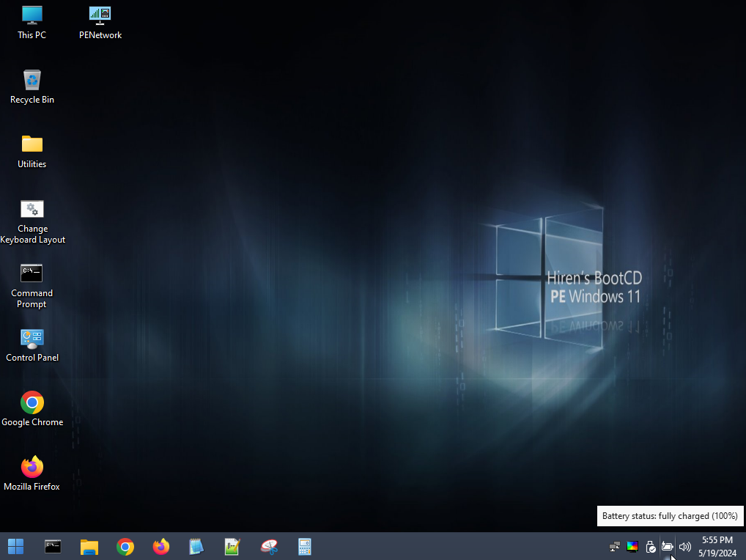Open the Notepad taskbar icon

196,547
